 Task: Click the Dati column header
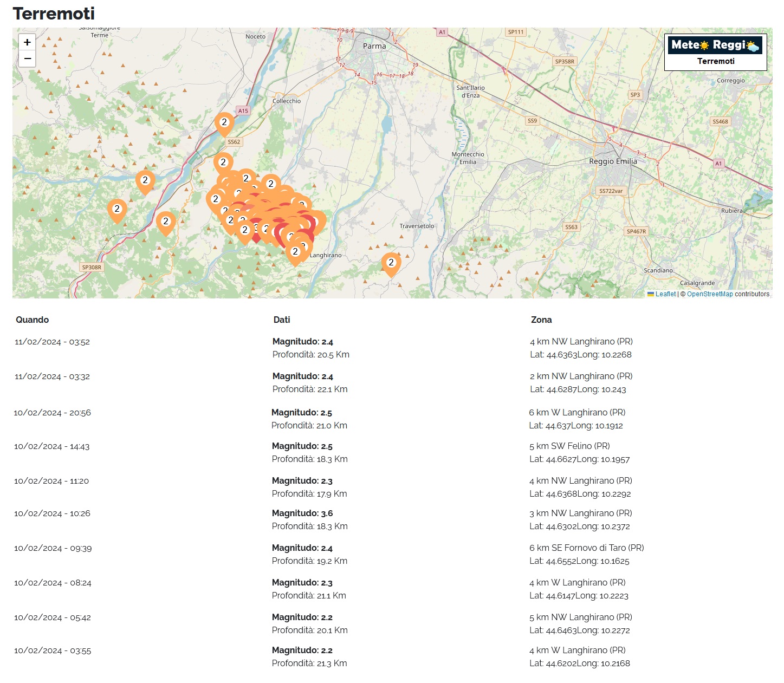pyautogui.click(x=282, y=320)
